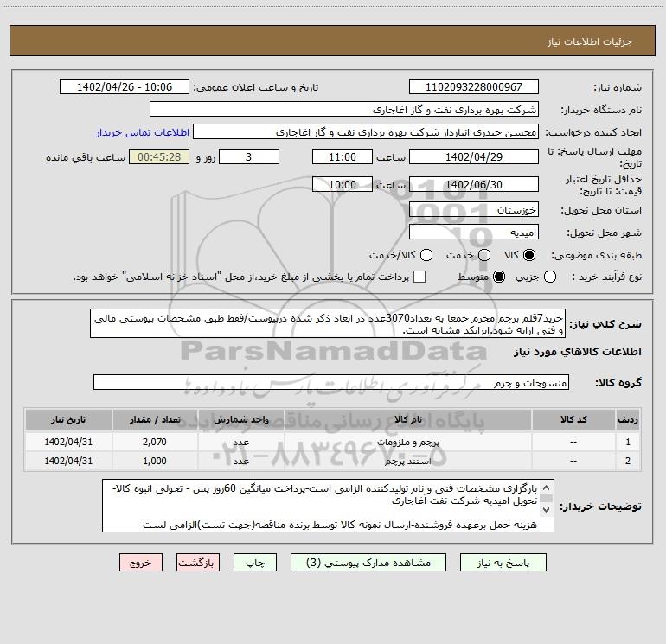Click the شرح کلی نیاز description box

click(328, 323)
